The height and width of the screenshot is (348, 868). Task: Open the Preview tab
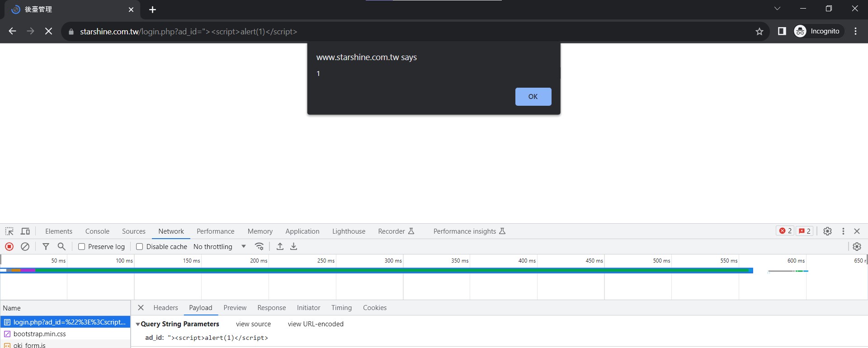pos(235,308)
